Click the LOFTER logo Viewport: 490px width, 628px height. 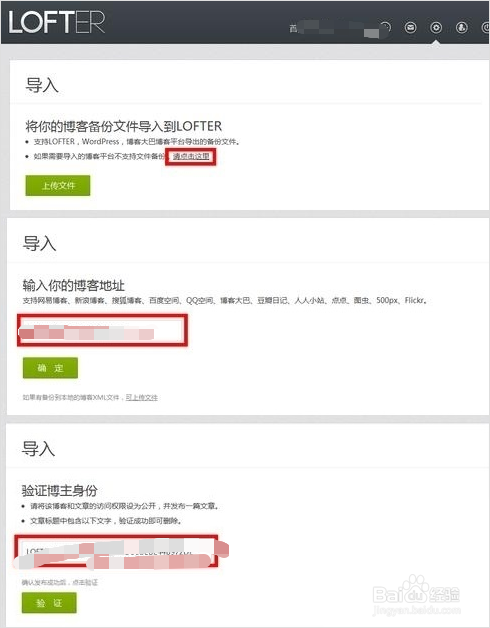(56, 22)
